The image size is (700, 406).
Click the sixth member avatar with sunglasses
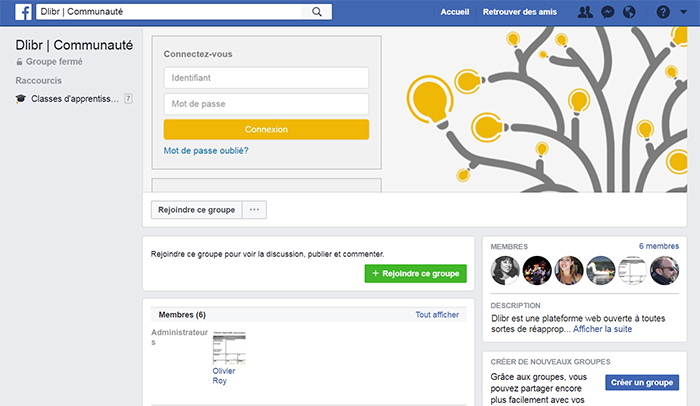[665, 270]
